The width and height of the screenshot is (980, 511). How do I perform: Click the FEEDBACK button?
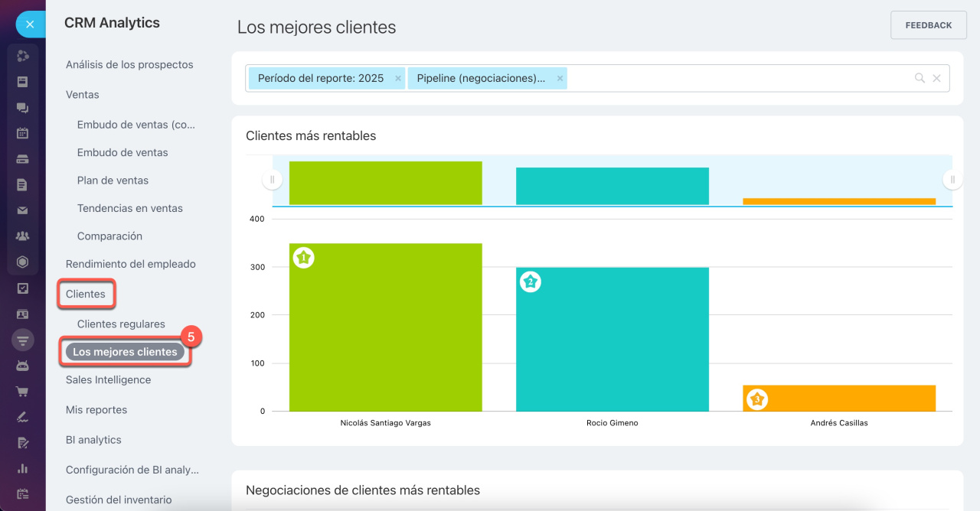tap(928, 25)
